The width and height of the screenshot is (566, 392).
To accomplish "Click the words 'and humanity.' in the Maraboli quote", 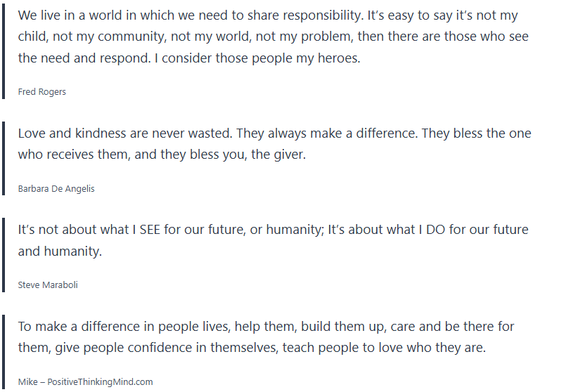I will tap(60, 251).
